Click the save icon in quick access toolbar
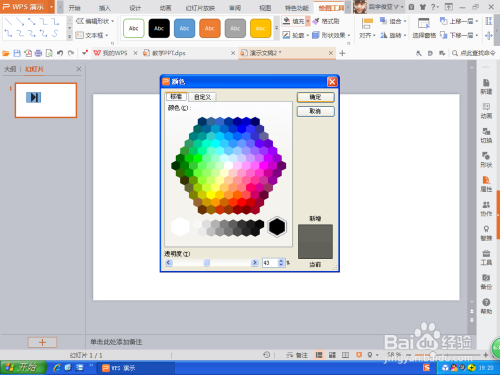 coord(17,53)
